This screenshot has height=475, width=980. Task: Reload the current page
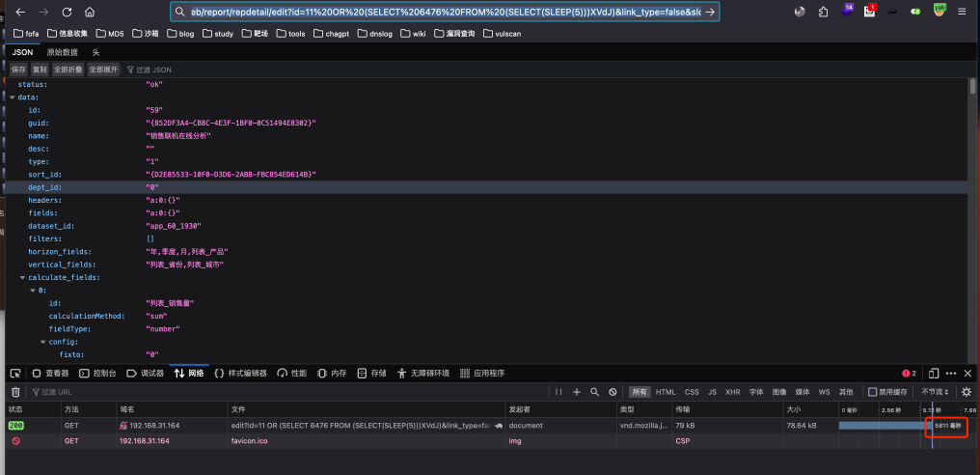(x=67, y=12)
